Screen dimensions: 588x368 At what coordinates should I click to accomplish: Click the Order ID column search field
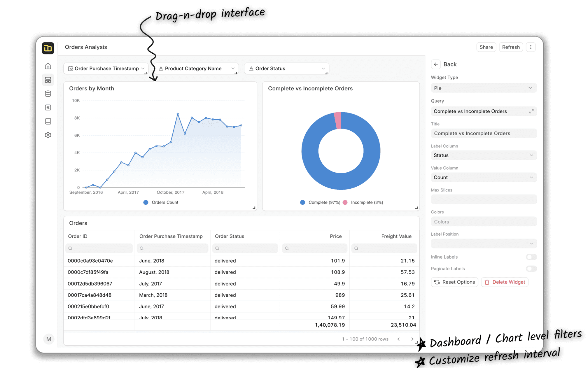click(x=99, y=248)
